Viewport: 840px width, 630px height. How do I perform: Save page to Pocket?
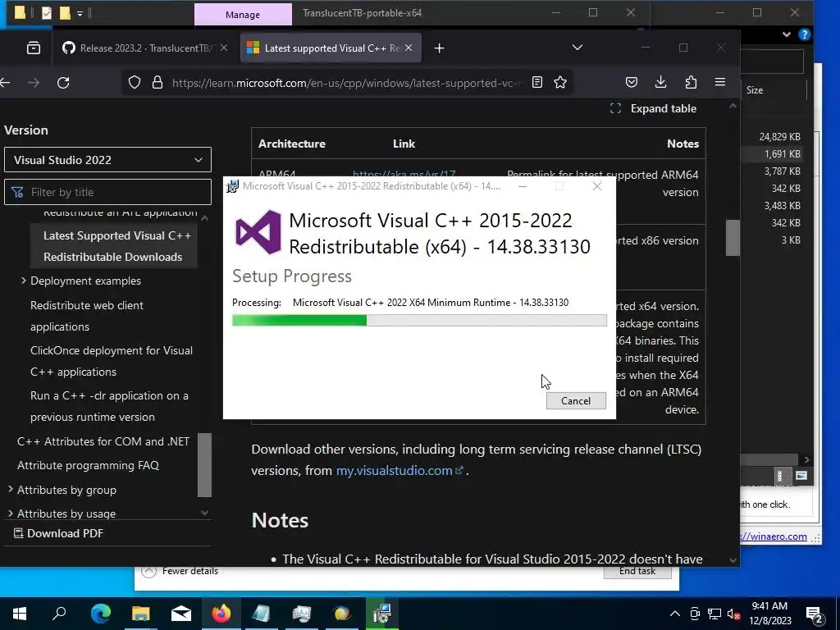(632, 82)
